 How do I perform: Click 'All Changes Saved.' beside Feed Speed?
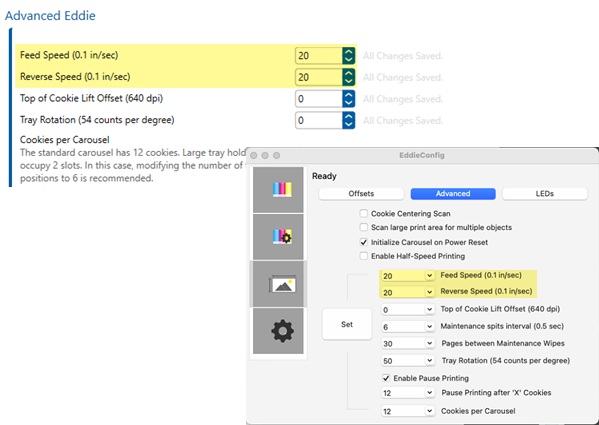403,56
